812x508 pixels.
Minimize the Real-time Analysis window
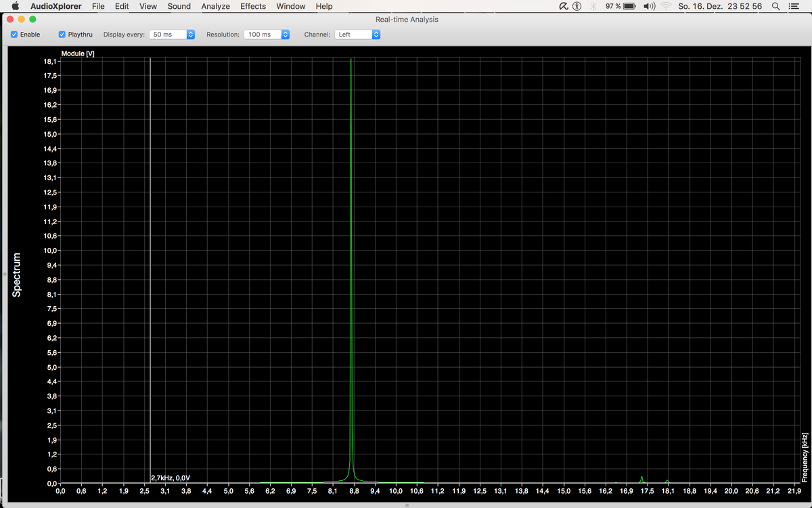[22, 19]
